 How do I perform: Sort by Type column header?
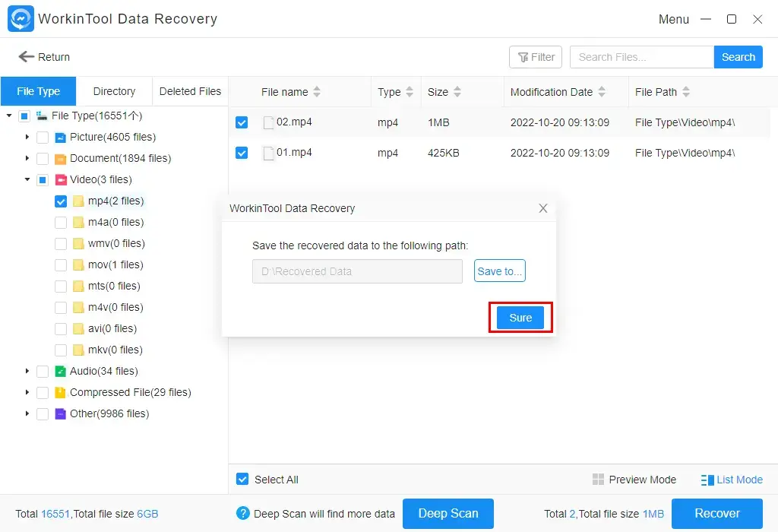[395, 92]
